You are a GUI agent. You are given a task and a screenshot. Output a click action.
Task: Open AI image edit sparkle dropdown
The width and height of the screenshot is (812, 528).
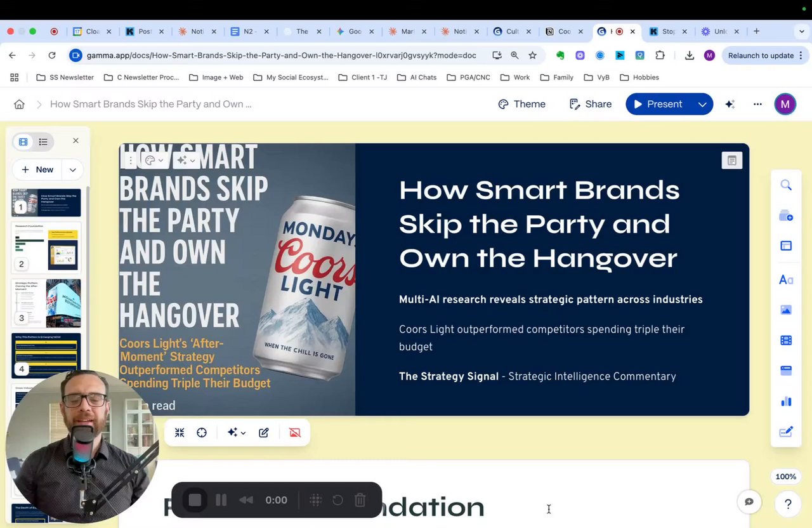[236, 432]
